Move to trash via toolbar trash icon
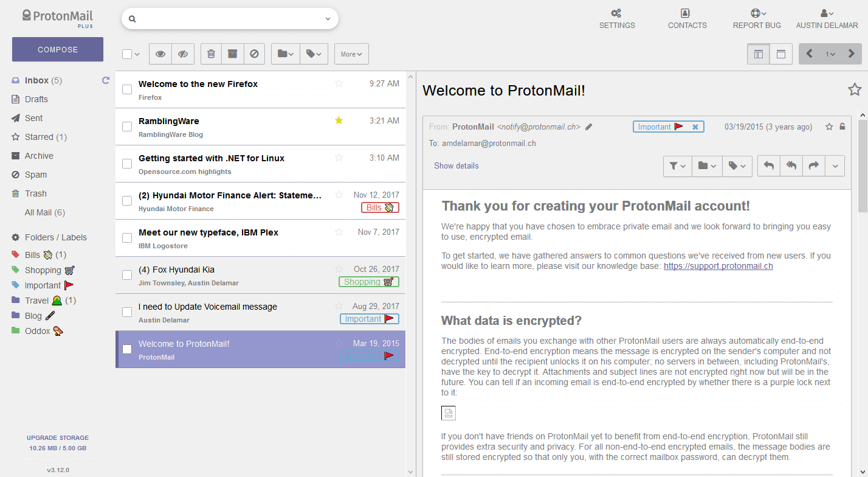The width and height of the screenshot is (868, 477). tap(211, 54)
